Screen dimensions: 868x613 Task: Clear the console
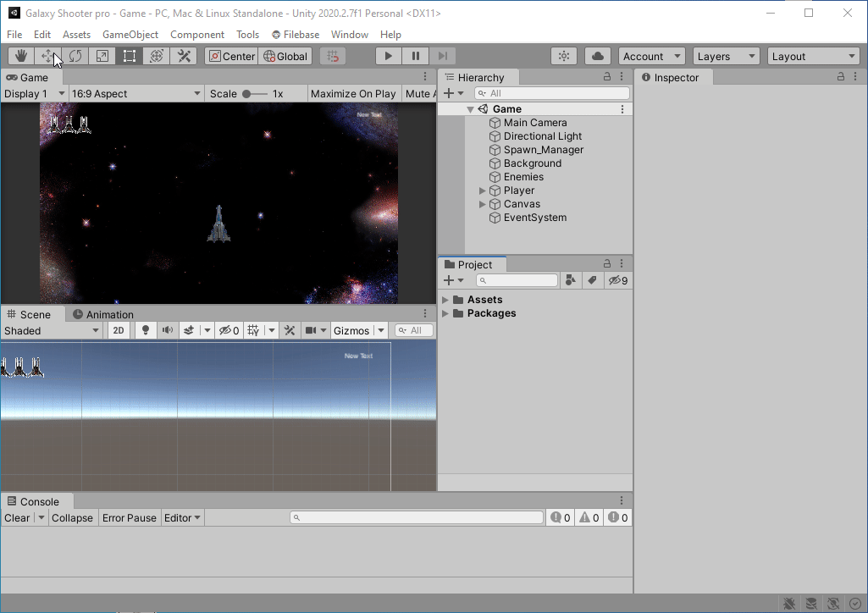click(x=17, y=518)
